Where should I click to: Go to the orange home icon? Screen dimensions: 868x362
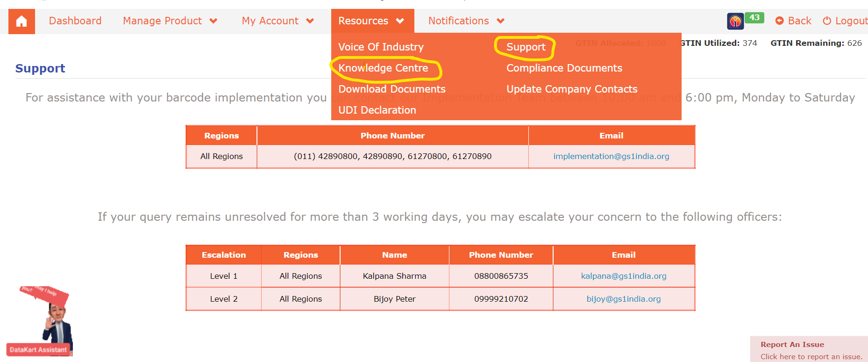pyautogui.click(x=21, y=22)
